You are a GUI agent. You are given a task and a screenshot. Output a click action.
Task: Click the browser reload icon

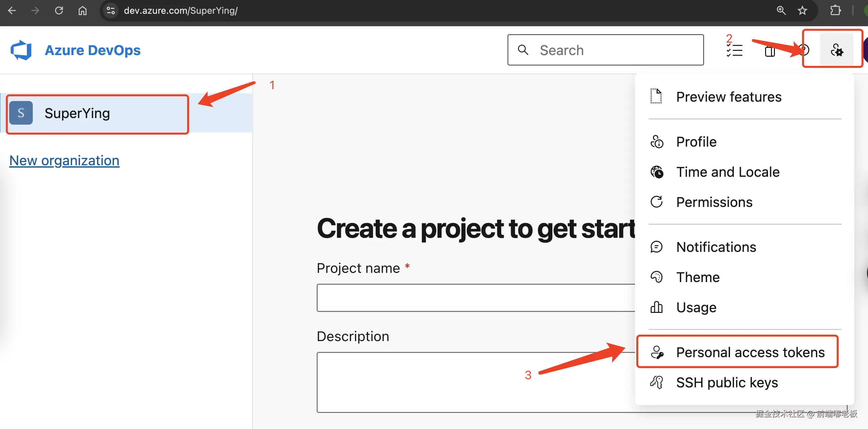(59, 10)
